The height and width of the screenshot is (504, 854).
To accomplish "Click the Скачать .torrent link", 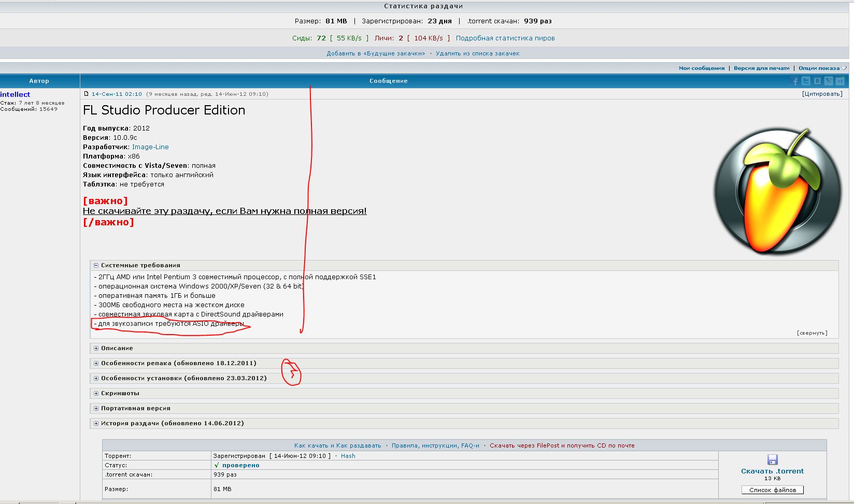I will [772, 471].
